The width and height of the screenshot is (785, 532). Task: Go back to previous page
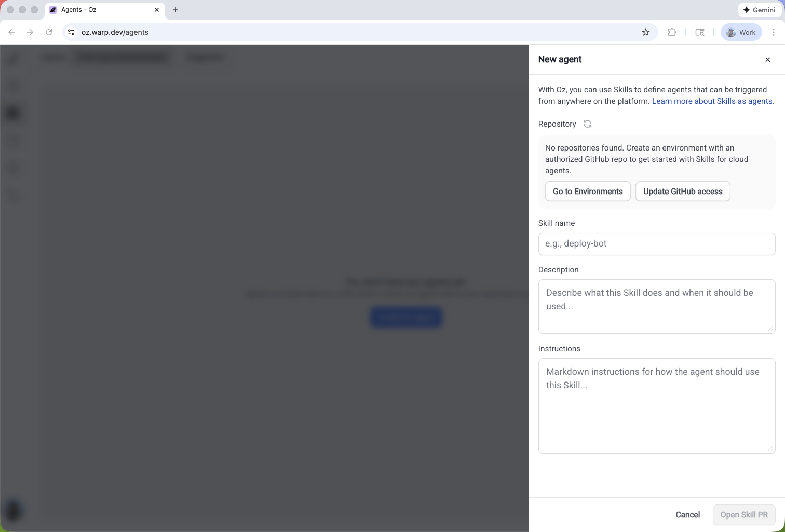tap(11, 32)
